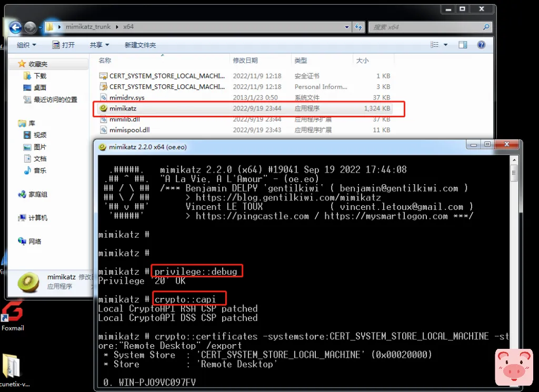539x392 pixels.
Task: Sort by 类型 column header
Action: [301, 61]
